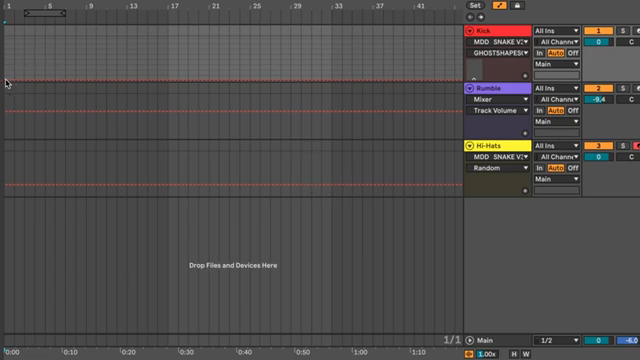The image size is (640, 360).
Task: Click the Hi-Hats pan control C
Action: [629, 157]
